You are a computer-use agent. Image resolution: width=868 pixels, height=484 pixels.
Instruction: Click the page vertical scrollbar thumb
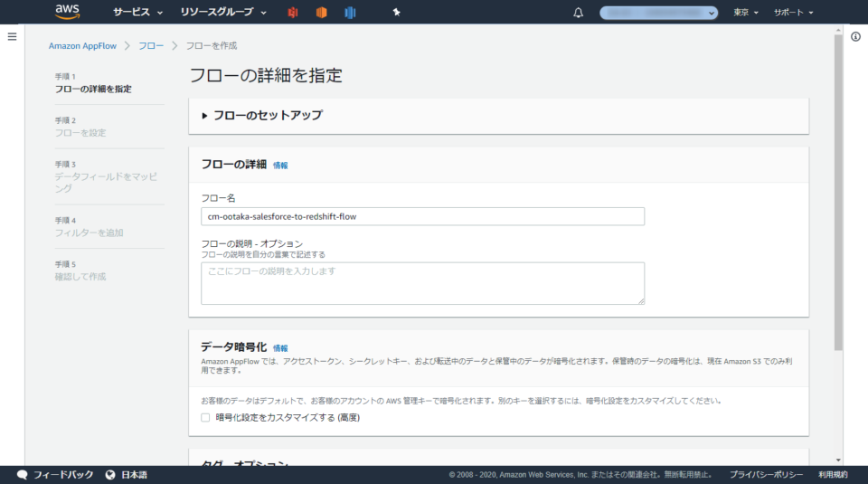838,192
